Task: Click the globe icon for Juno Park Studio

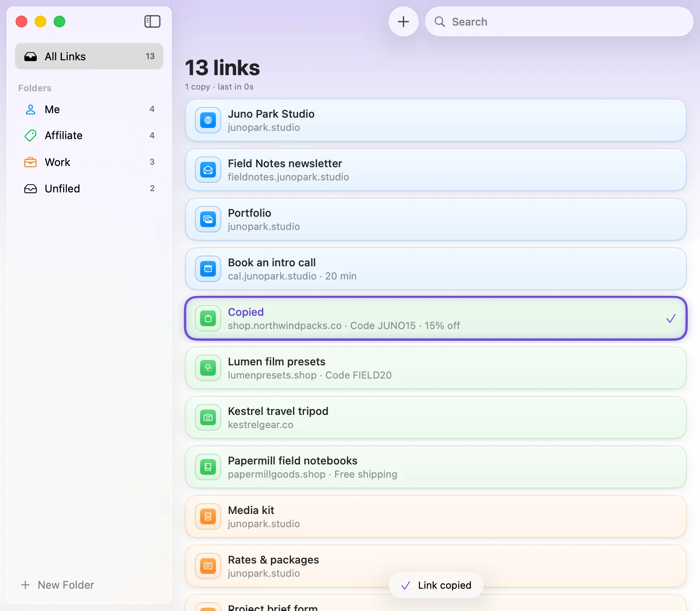Action: (x=208, y=120)
